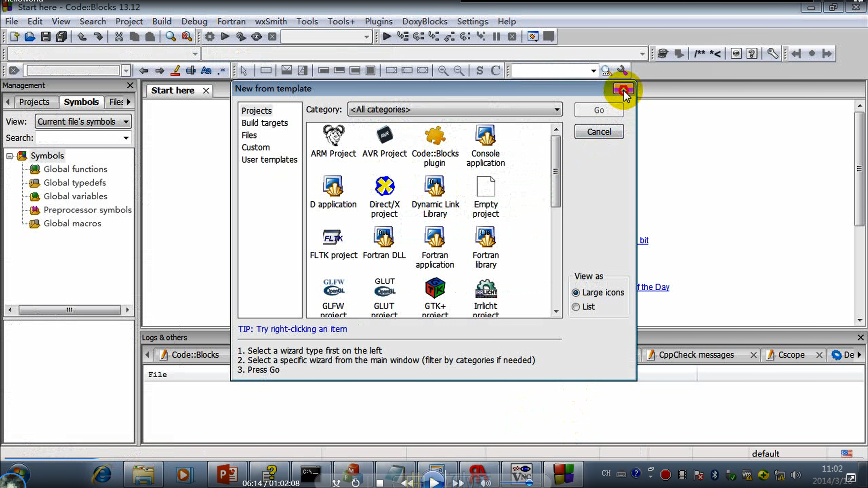Screen dimensions: 868x488
Task: Click the Undo toolbar icon
Action: click(82, 36)
